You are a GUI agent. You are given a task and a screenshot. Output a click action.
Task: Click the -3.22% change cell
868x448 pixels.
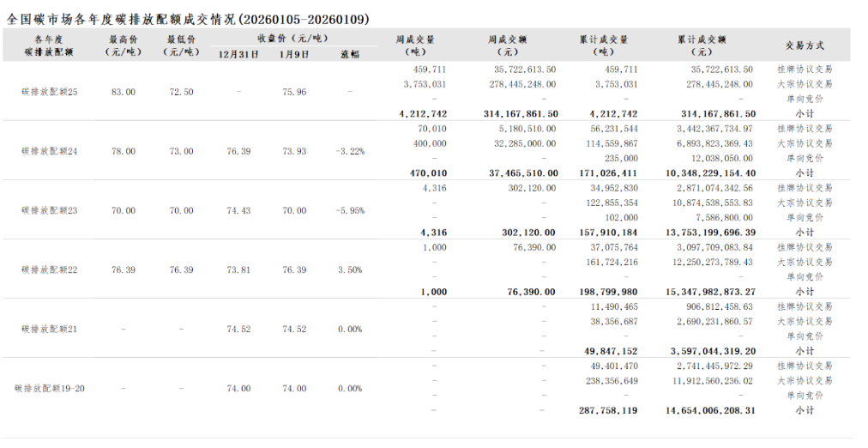350,151
